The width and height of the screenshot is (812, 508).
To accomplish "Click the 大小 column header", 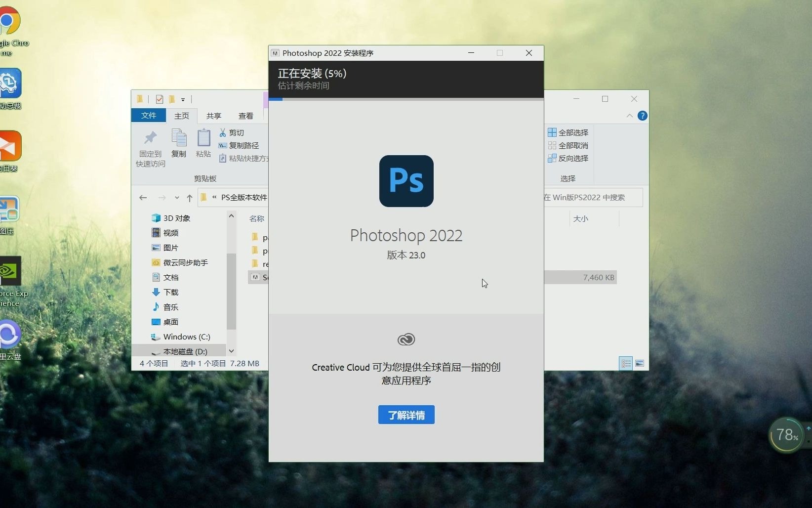I will pos(581,218).
